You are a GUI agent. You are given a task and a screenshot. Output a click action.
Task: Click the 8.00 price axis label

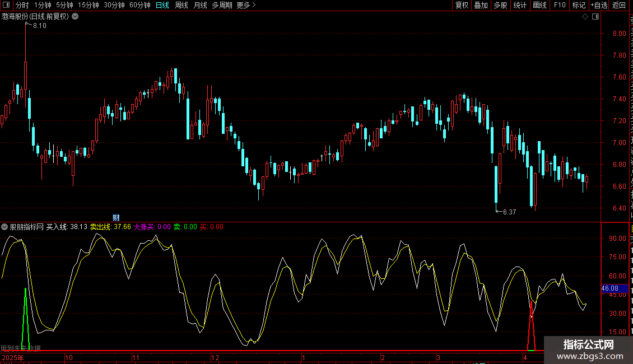pyautogui.click(x=619, y=34)
